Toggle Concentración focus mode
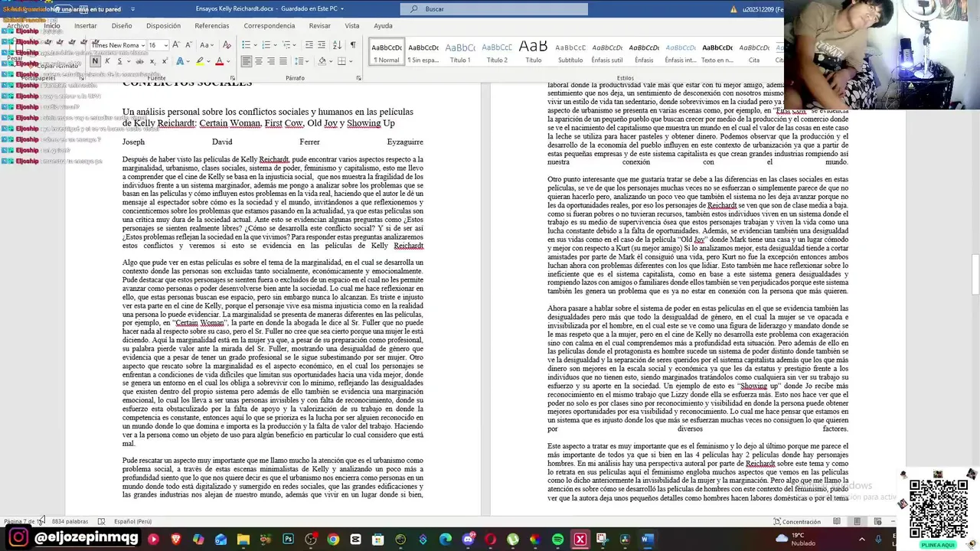Image resolution: width=980 pixels, height=551 pixels. coord(797,522)
